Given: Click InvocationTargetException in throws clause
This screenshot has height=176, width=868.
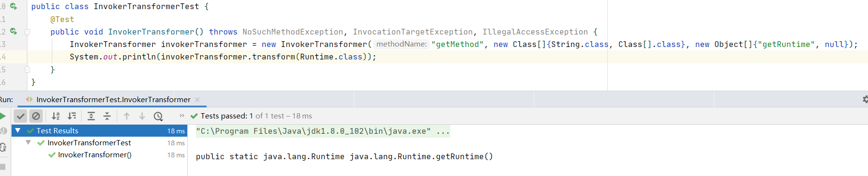Looking at the screenshot, I should tap(413, 32).
